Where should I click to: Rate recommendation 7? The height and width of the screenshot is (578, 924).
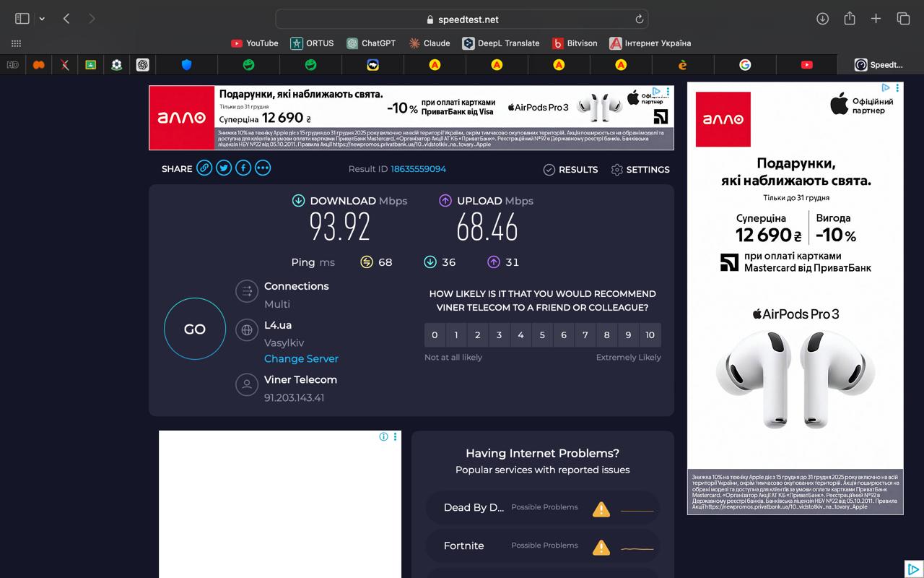coord(585,335)
